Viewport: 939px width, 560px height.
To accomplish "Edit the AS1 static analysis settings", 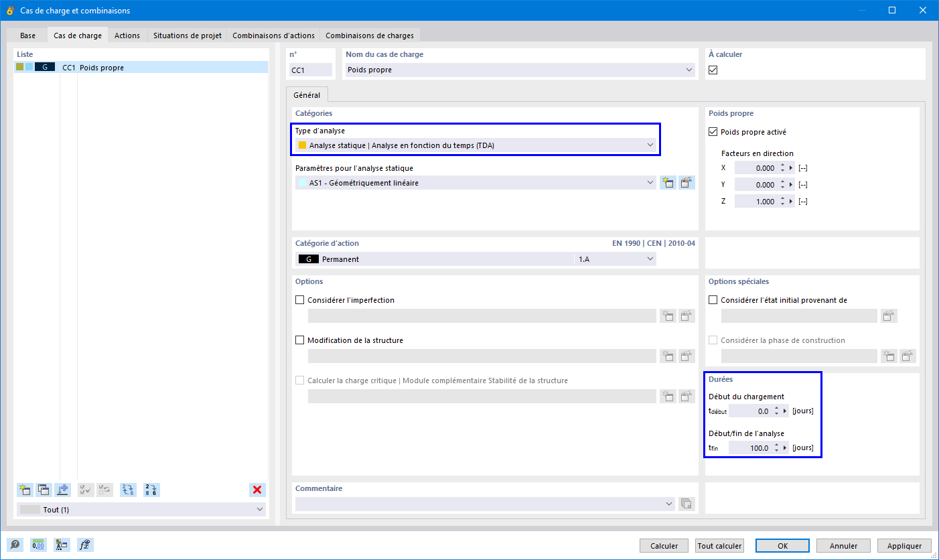I will [x=687, y=183].
